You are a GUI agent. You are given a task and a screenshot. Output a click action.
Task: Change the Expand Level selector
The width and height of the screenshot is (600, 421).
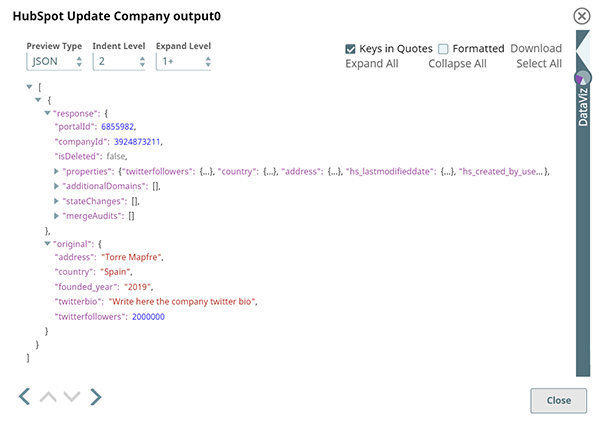183,61
